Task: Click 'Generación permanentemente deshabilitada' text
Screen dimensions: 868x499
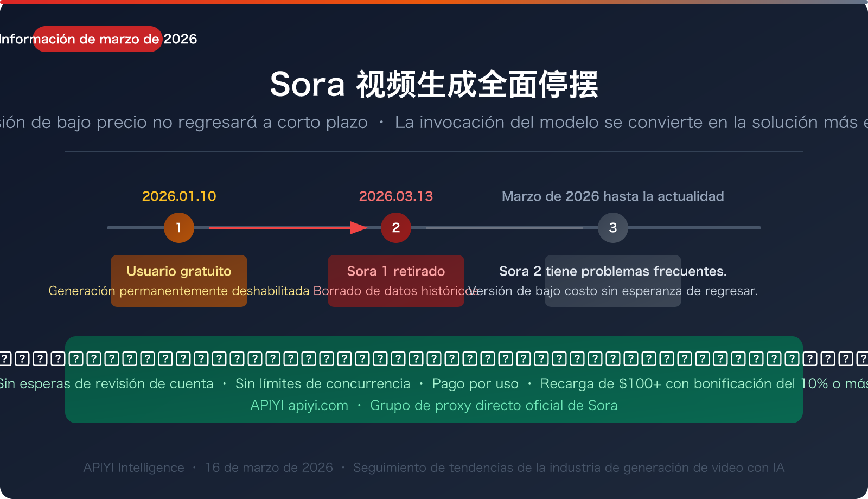Action: (x=179, y=291)
